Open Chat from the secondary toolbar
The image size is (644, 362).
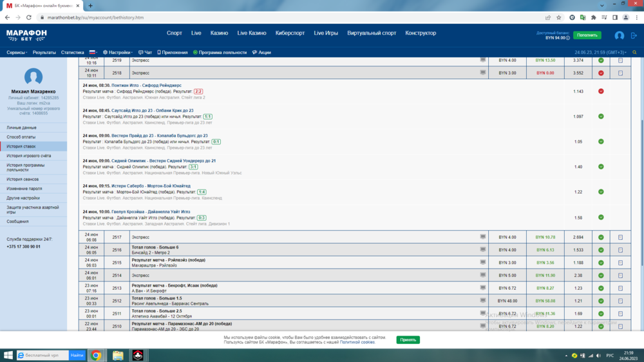145,52
